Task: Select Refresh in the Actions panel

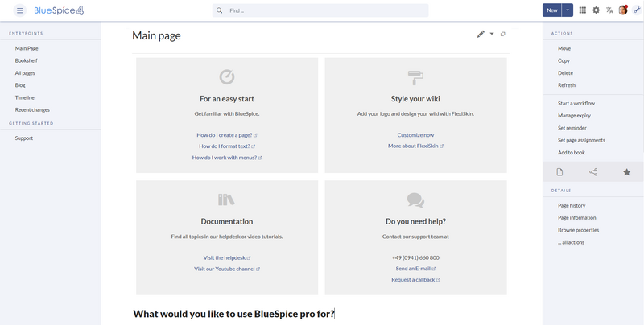Action: pos(567,85)
